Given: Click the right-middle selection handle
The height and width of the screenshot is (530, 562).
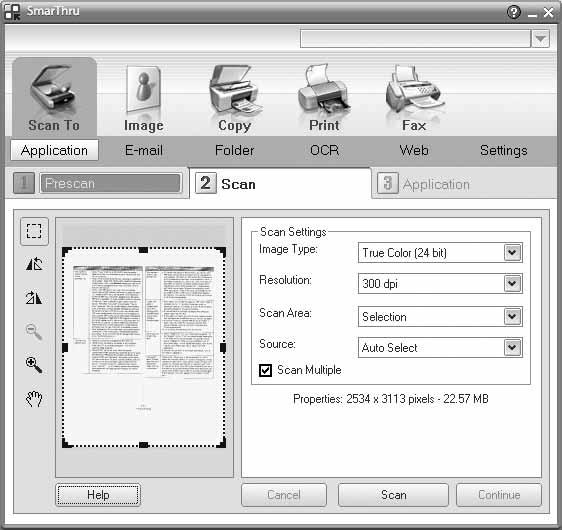Looking at the screenshot, I should pos(223,347).
